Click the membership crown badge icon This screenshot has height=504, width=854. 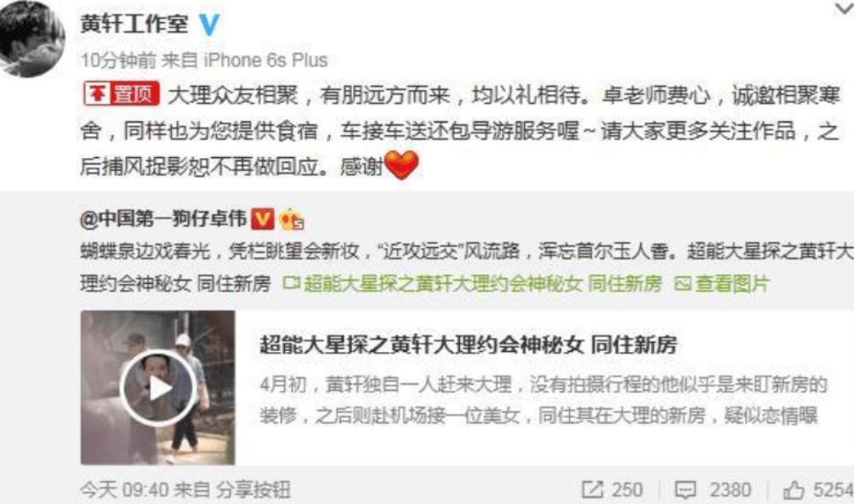[x=292, y=218]
